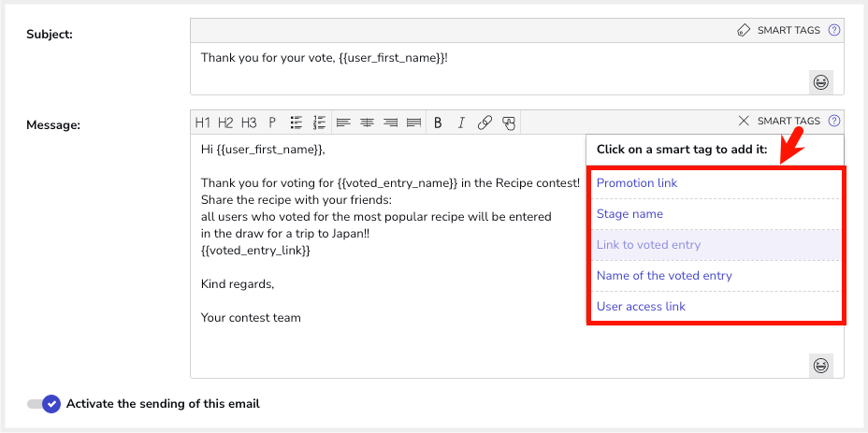Click the tag icon beside Subject SMART TAGS
Image resolution: width=868 pixels, height=433 pixels.
pos(744,31)
